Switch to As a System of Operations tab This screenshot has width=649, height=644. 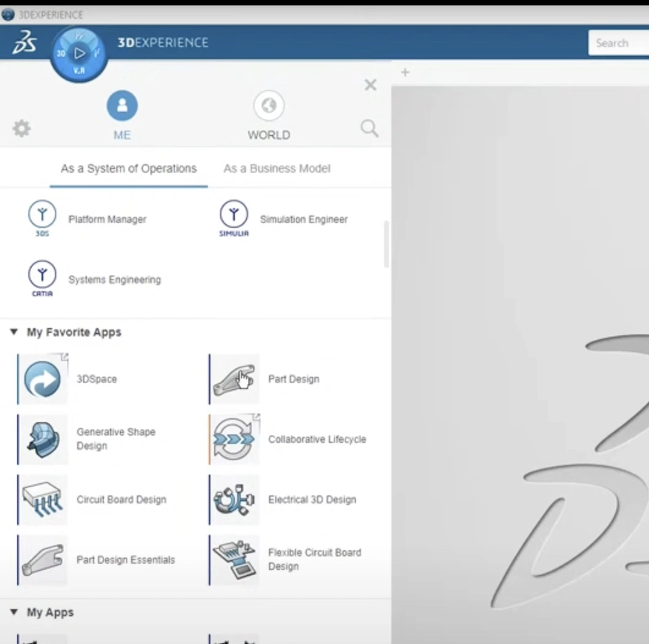(x=128, y=169)
